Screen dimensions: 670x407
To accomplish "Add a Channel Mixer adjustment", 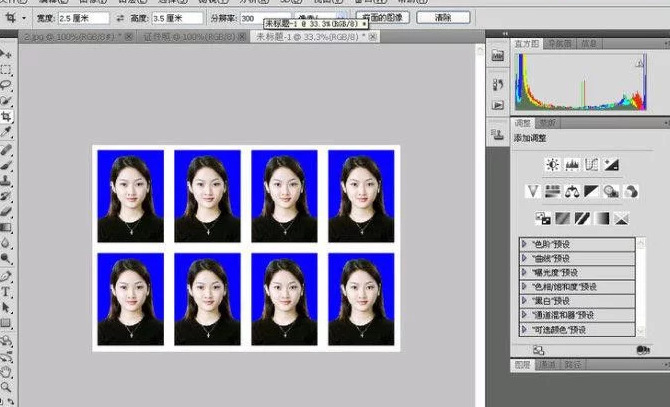I will [631, 191].
